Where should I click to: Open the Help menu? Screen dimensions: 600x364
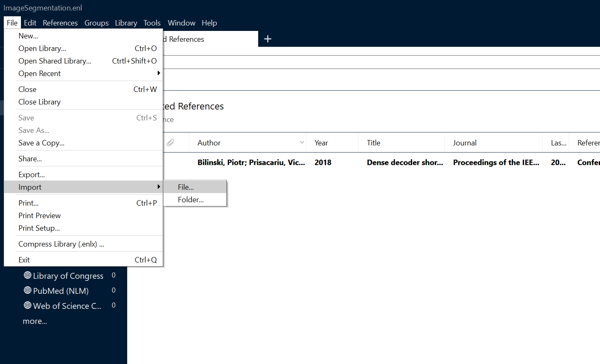[209, 23]
